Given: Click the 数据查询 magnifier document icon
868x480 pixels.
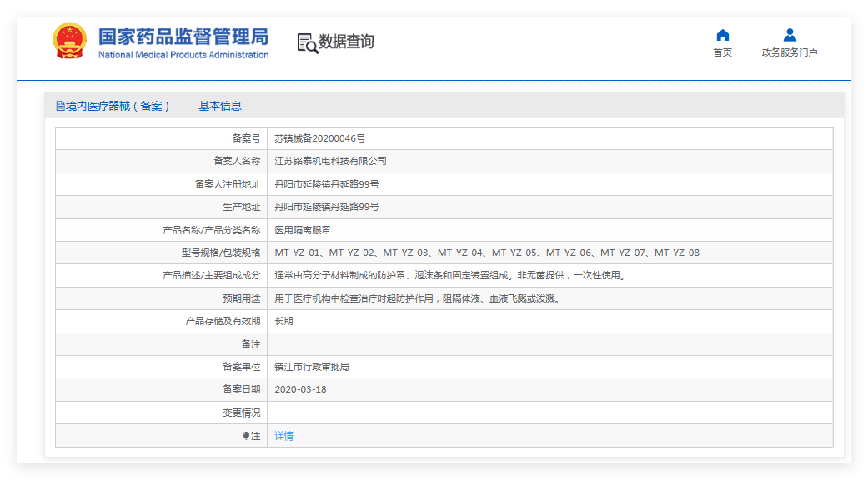Looking at the screenshot, I should pyautogui.click(x=308, y=42).
